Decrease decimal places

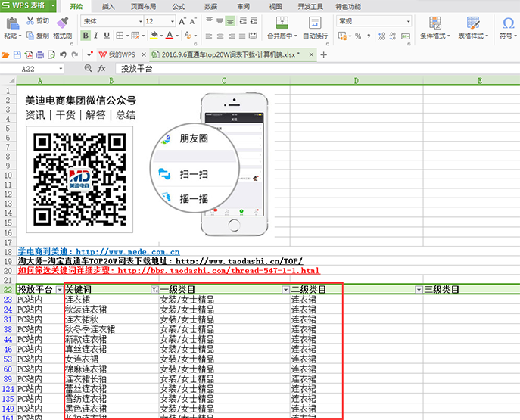tap(393, 36)
